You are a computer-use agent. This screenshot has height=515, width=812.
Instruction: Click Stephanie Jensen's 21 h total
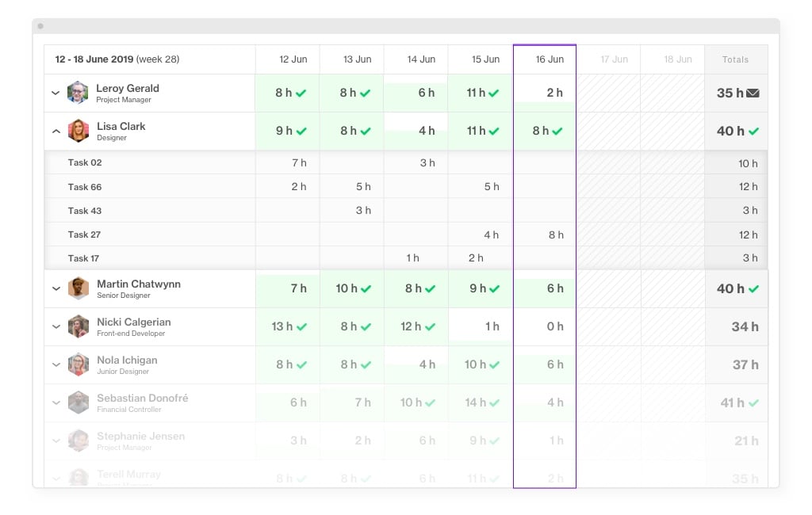(x=746, y=441)
